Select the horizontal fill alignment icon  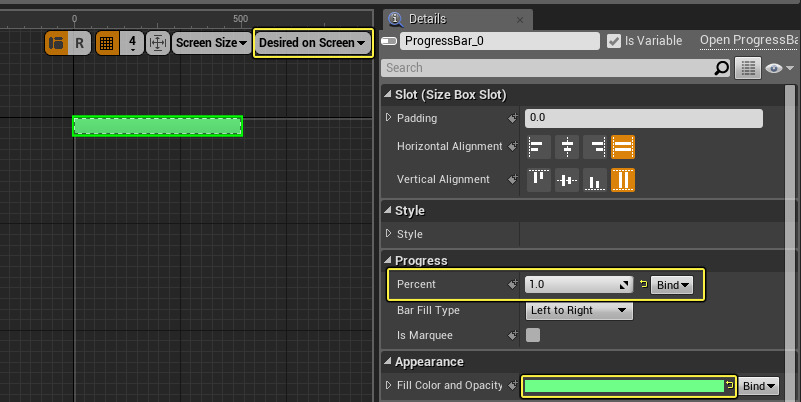pyautogui.click(x=623, y=147)
